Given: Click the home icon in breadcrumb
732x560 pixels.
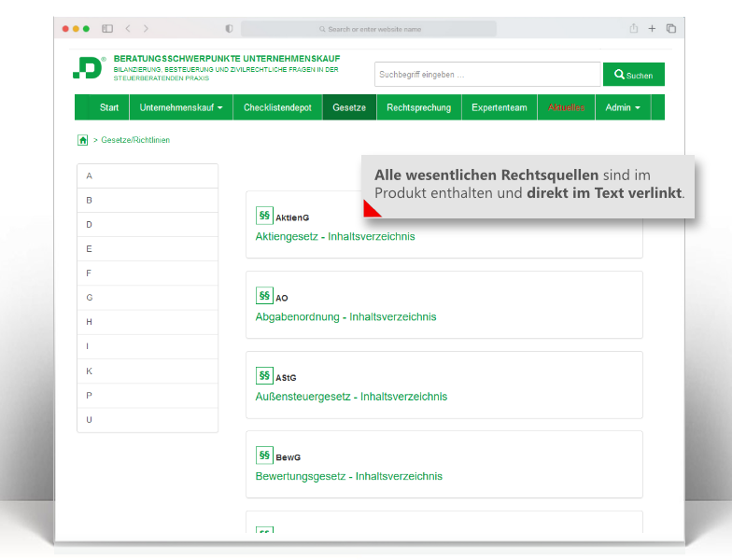Looking at the screenshot, I should pos(82,140).
